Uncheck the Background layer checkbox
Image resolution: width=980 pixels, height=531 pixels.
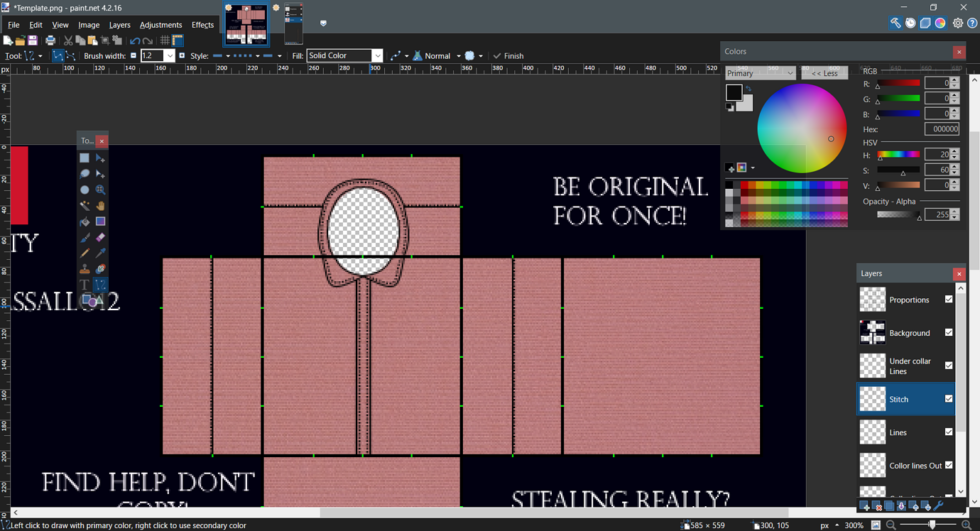pos(949,332)
